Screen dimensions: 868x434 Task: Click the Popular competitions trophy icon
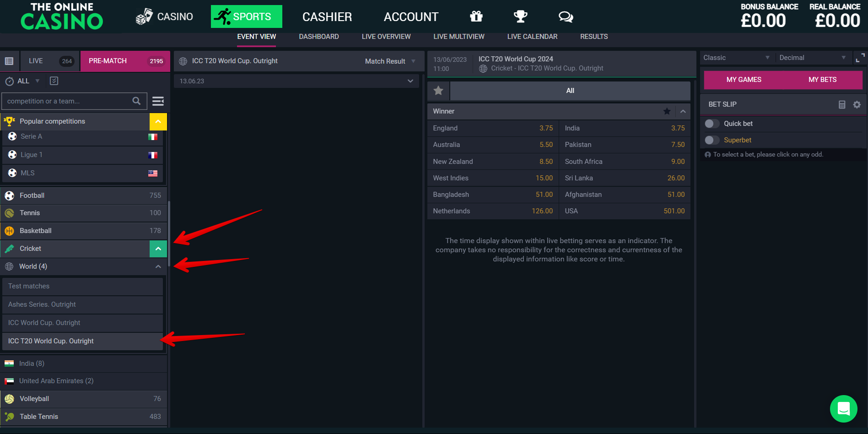point(10,121)
